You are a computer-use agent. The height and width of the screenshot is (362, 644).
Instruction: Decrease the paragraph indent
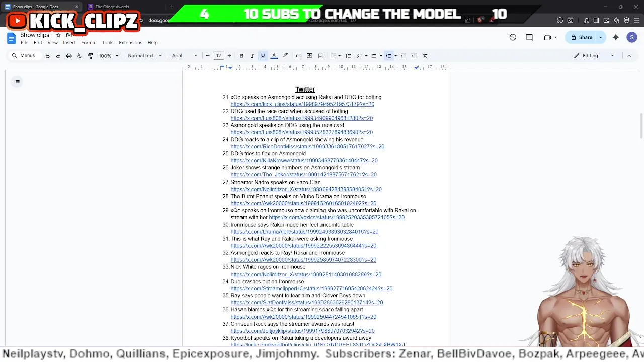[403, 56]
